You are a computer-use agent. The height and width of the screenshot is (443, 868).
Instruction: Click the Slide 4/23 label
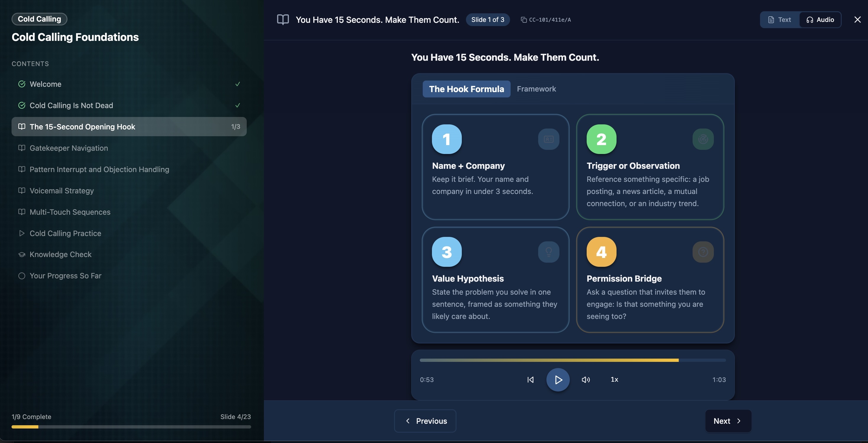[235, 417]
